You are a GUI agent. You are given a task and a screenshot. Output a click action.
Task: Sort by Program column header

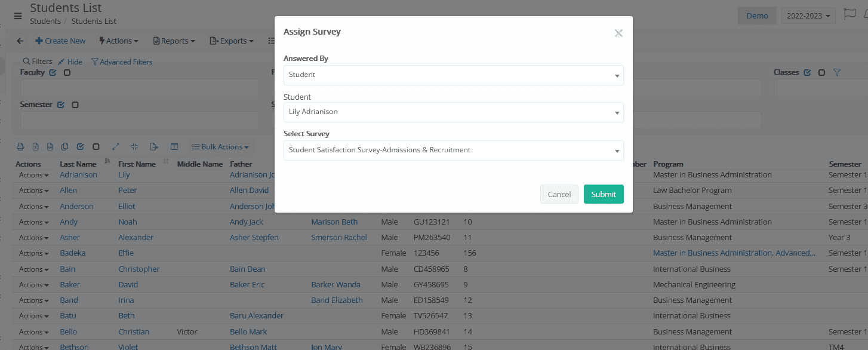[x=668, y=164]
